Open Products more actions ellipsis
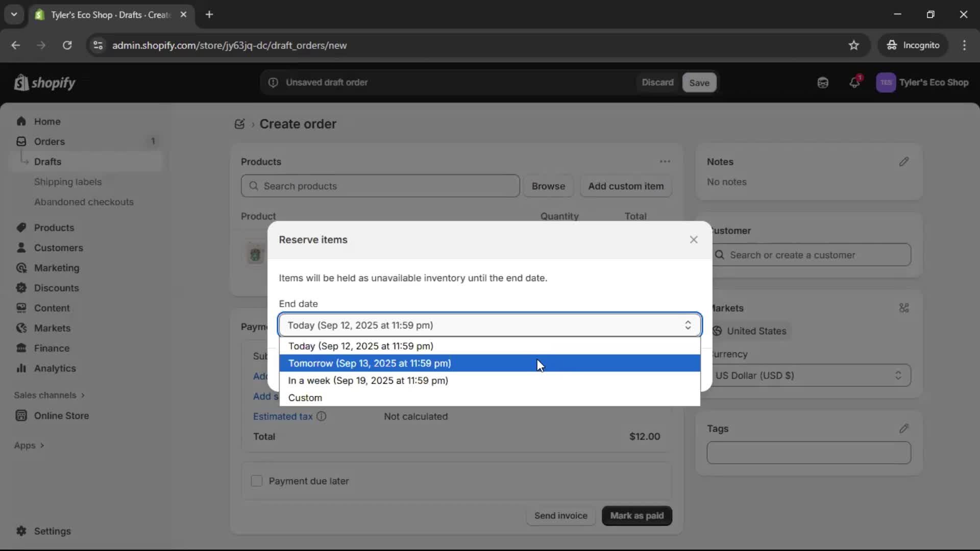980x551 pixels. [665, 162]
